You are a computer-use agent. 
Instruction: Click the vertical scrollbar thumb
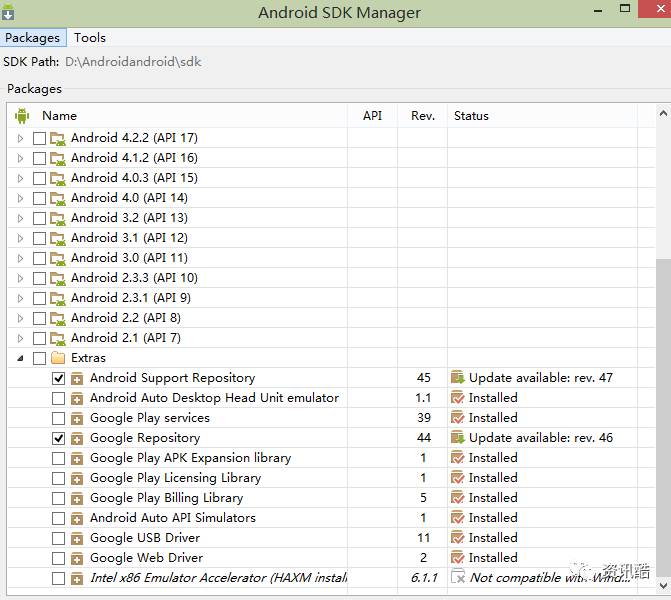pos(663,417)
